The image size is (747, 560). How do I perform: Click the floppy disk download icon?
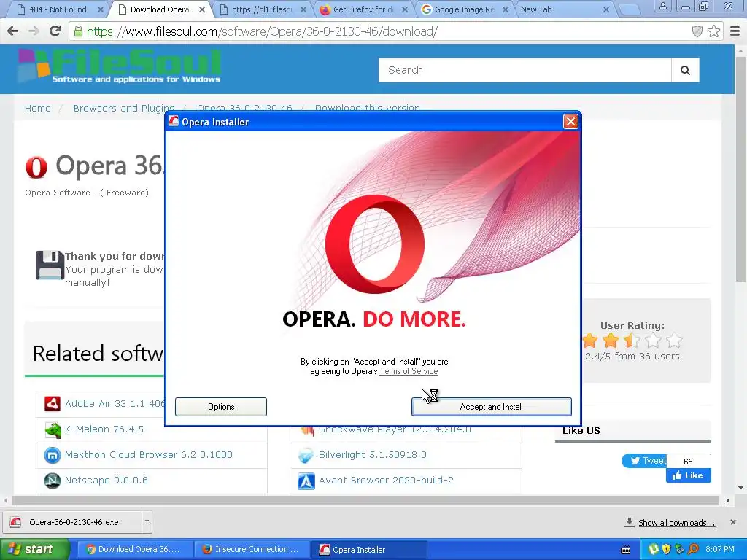[50, 265]
